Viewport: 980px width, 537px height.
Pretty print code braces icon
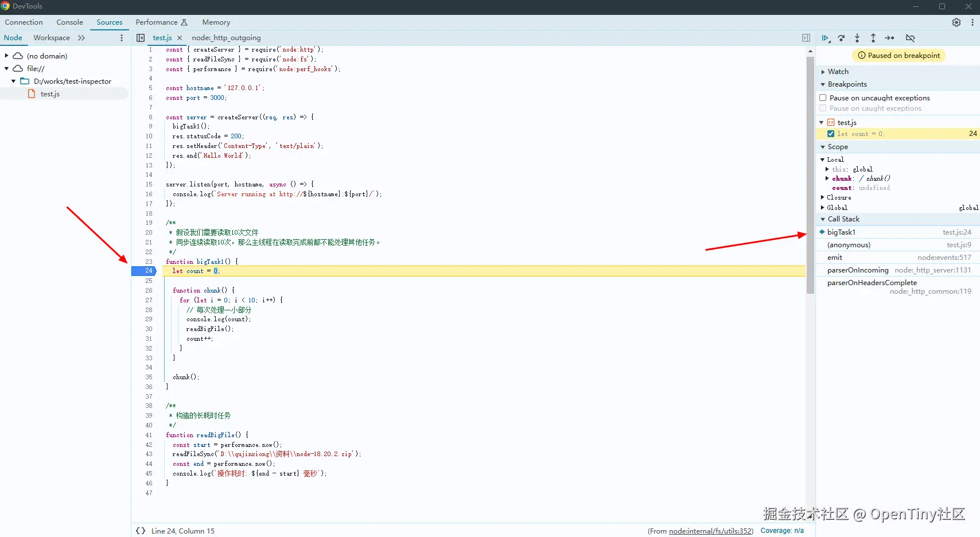(141, 531)
